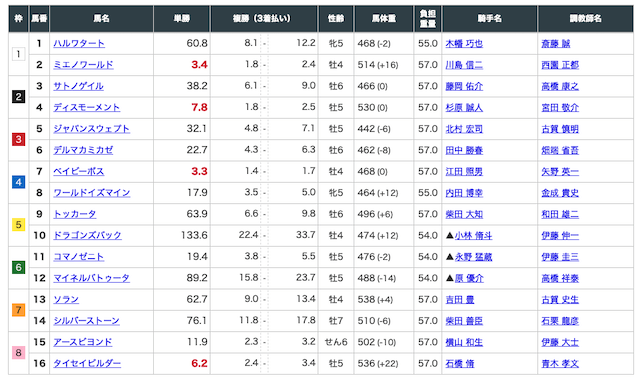Click the white frame 1 badge
Image resolution: width=640 pixels, height=378 pixels.
pos(18,54)
